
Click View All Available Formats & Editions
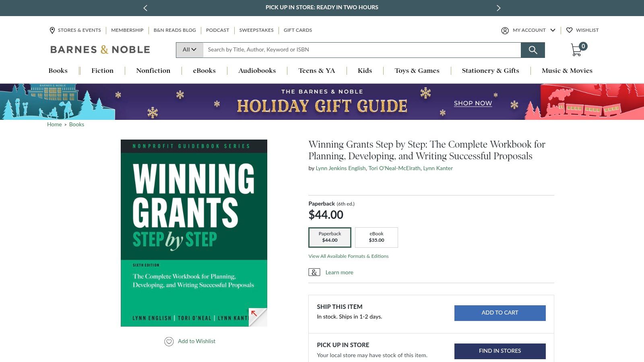pyautogui.click(x=348, y=256)
